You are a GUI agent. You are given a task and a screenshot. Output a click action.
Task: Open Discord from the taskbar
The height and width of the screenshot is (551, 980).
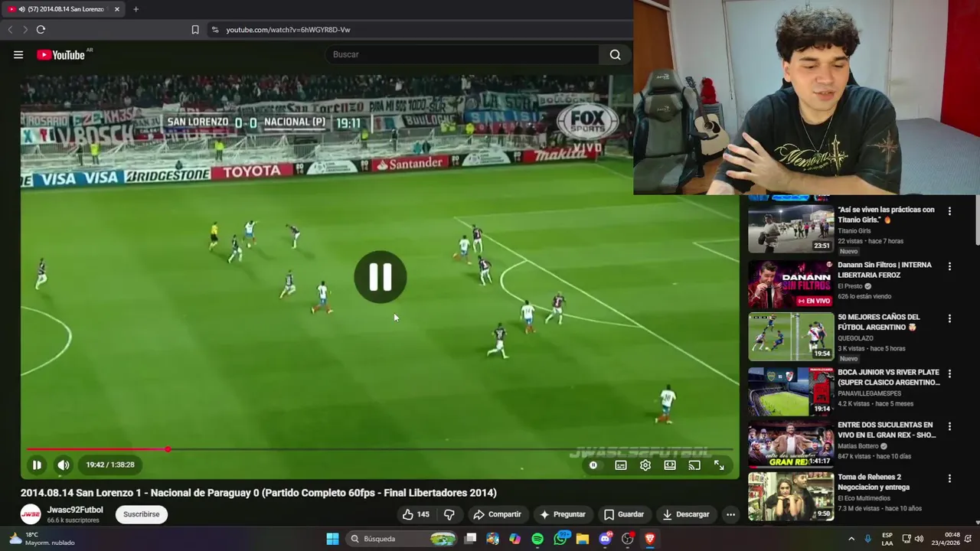(x=606, y=539)
